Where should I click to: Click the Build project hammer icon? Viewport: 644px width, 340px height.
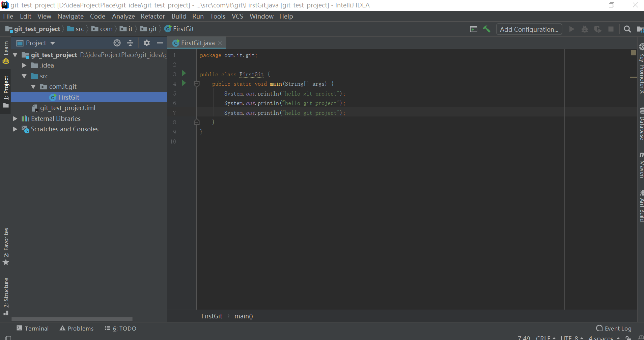tap(486, 29)
